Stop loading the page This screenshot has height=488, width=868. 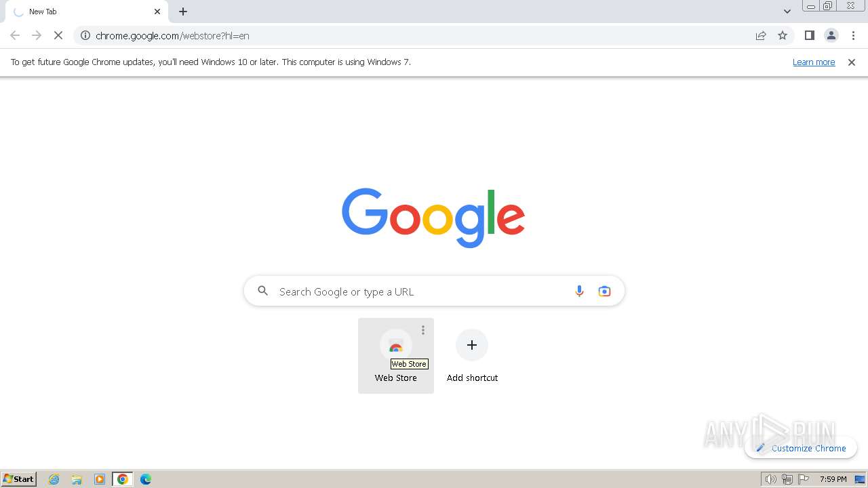coord(58,35)
